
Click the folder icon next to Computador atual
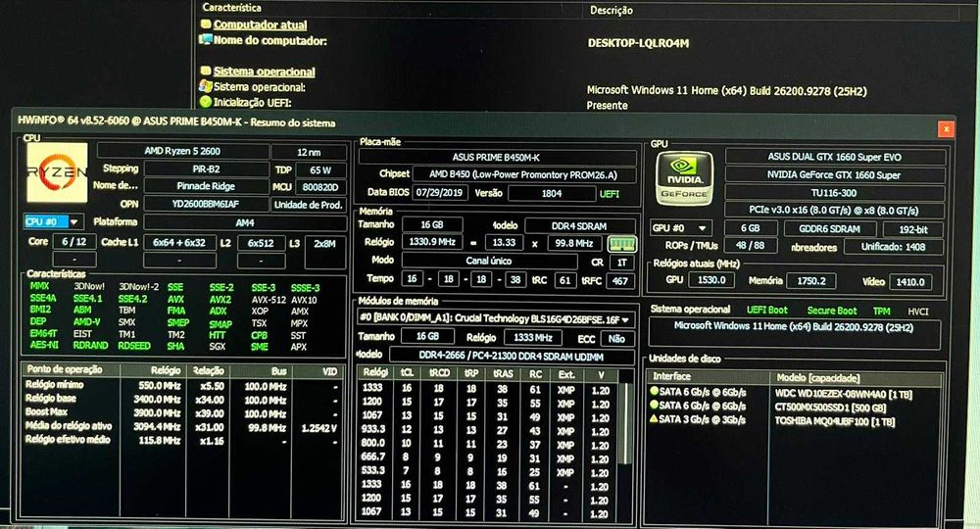206,24
